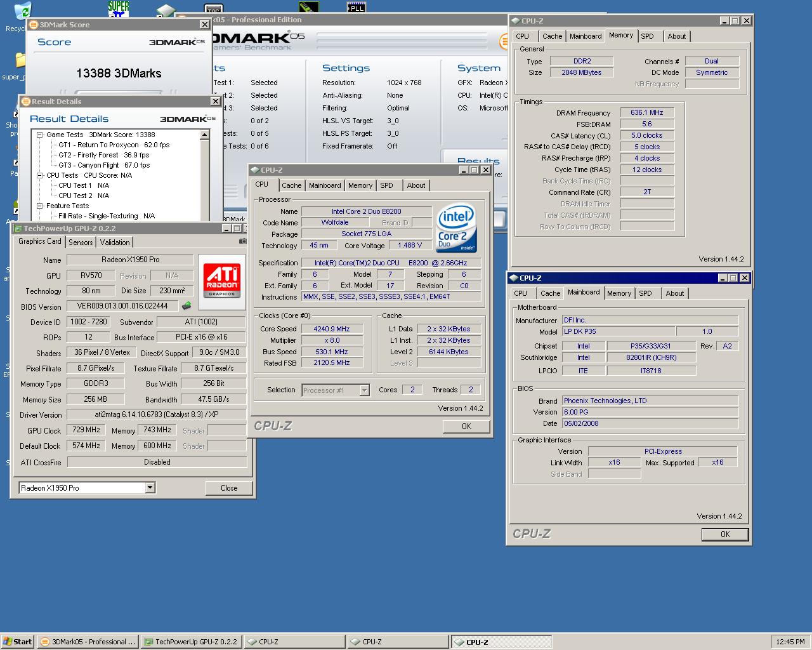Open Cache tab in CPU-Z processor window
Image resolution: width=812 pixels, height=650 pixels.
(292, 185)
